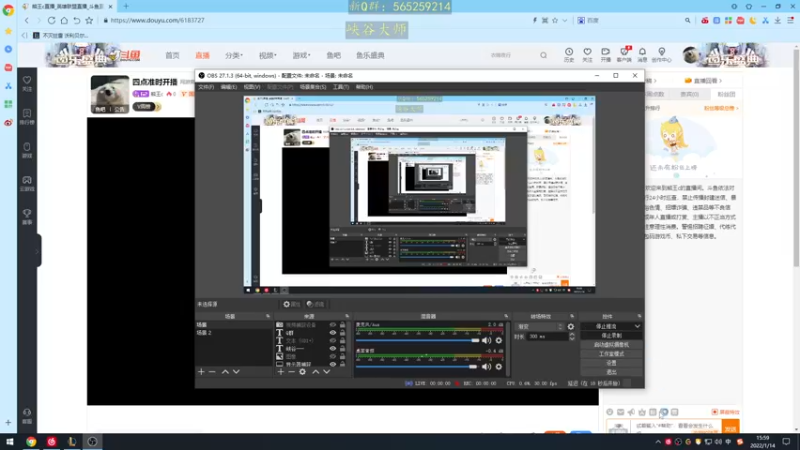Open the stop streaming button's dropdown arrow
Image resolution: width=800 pixels, height=450 pixels.
click(637, 327)
